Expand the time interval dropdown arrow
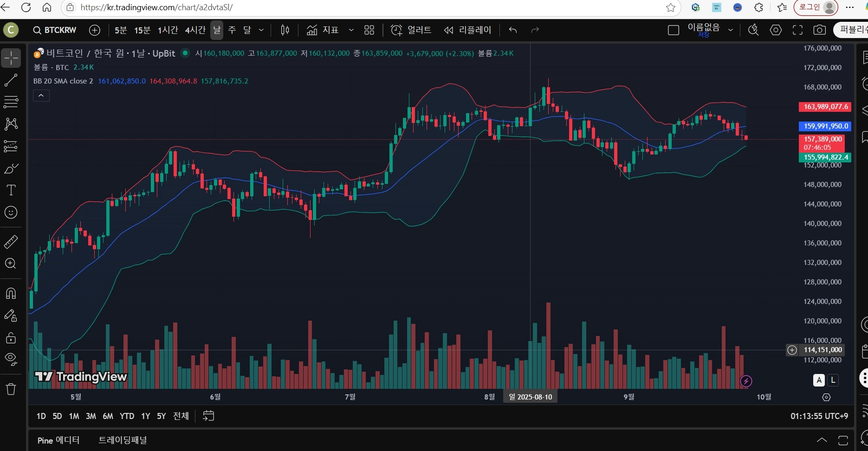Screen dimensions: 868x451 point(261,30)
